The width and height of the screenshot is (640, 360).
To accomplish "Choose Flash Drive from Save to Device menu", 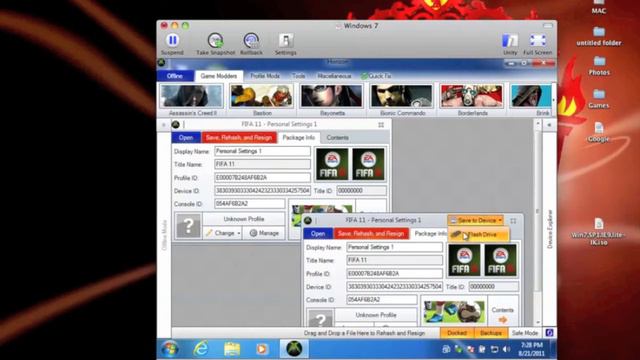I will click(x=478, y=235).
